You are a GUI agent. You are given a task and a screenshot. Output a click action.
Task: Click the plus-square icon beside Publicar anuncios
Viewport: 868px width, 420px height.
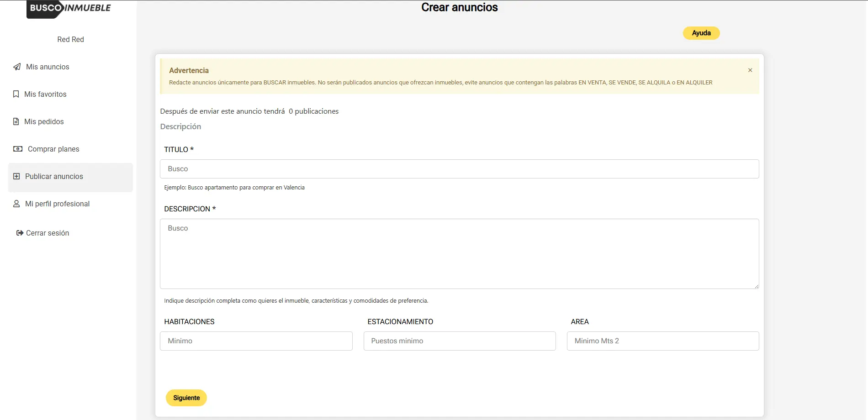point(16,176)
